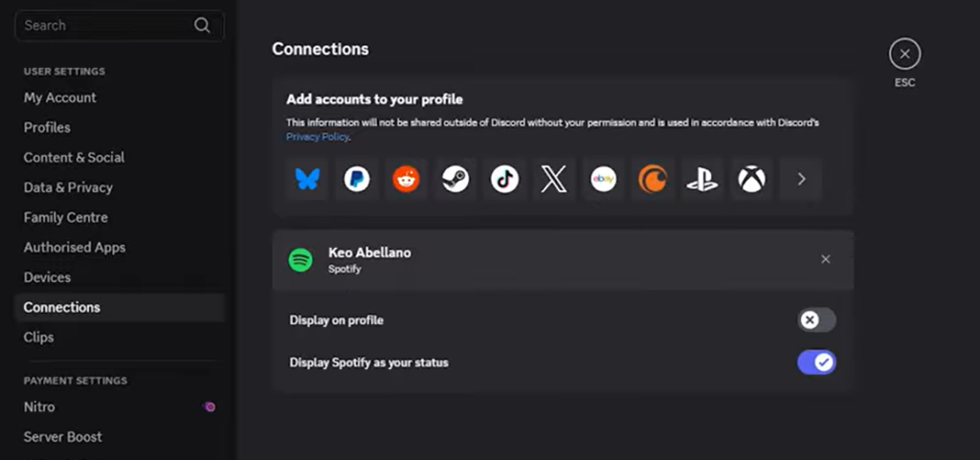The image size is (980, 460).
Task: Connect a PlayStation Network account
Action: pyautogui.click(x=702, y=180)
